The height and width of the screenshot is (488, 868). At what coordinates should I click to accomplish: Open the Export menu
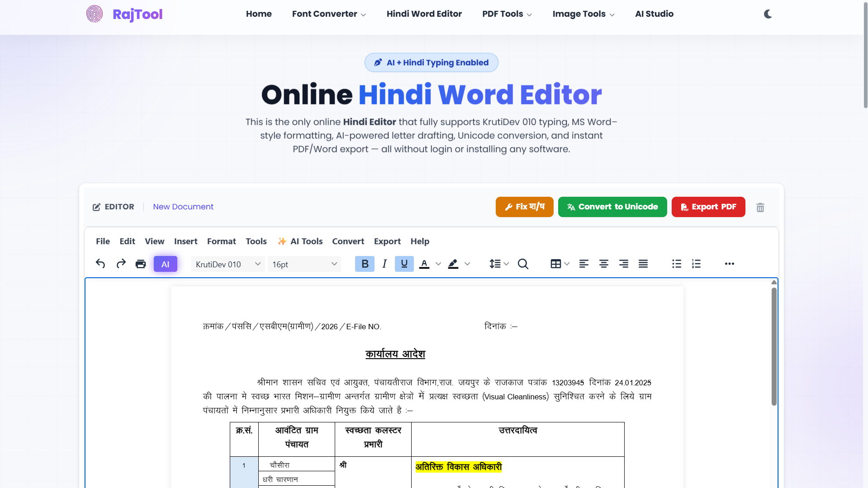(388, 242)
